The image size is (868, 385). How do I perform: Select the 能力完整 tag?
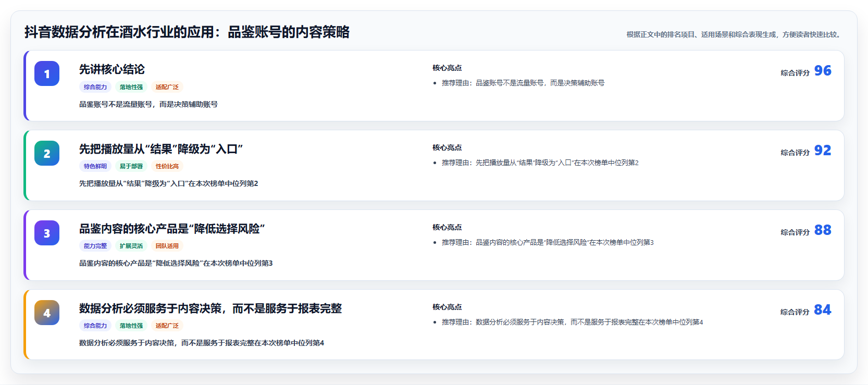tap(95, 246)
